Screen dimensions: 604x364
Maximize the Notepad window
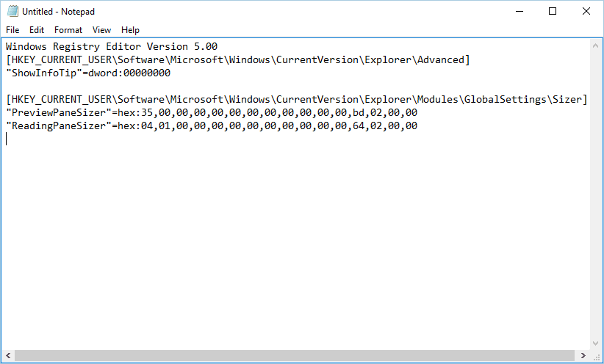click(x=553, y=12)
